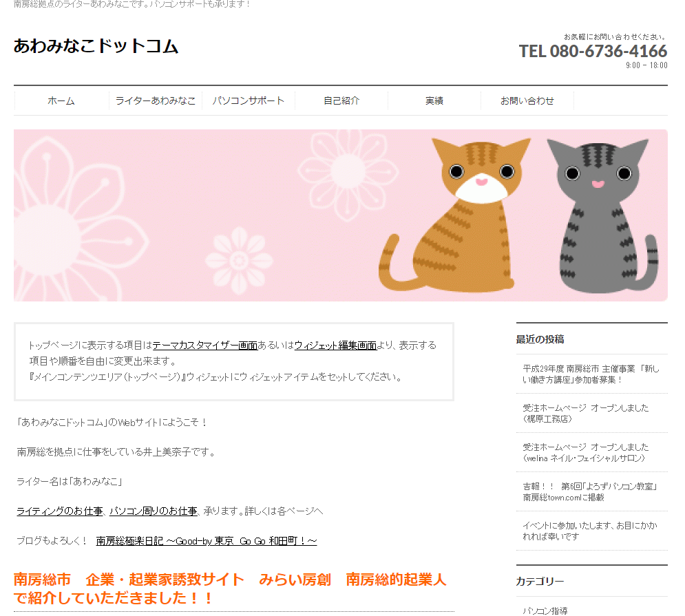Image resolution: width=685 pixels, height=616 pixels.
Task: Open the イベントに参加いたします post
Action: coord(590,531)
